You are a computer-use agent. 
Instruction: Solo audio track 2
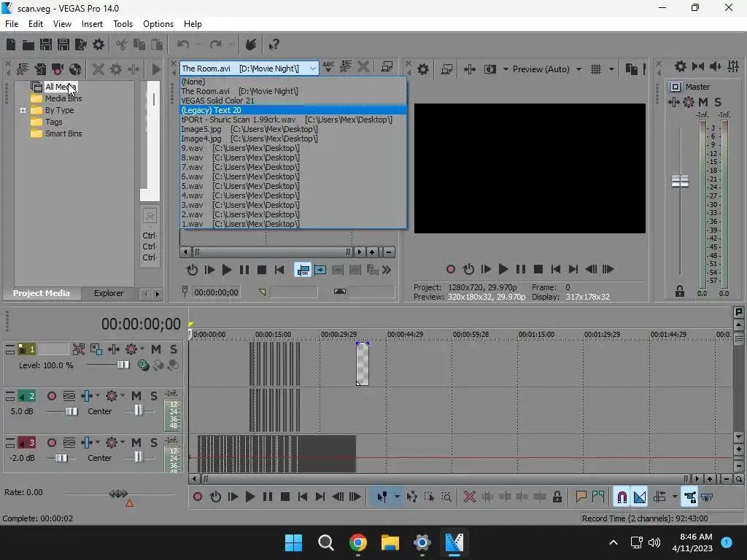point(154,396)
